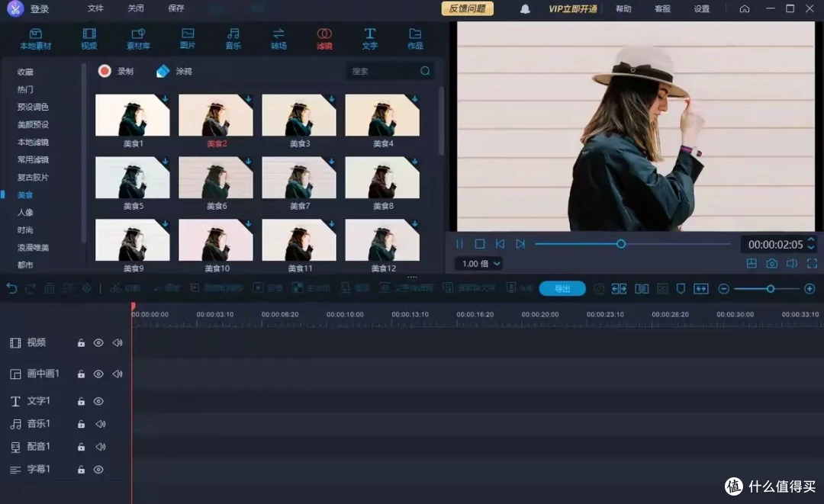Open the 反馈问题 feedback button
The image size is (824, 504).
tap(466, 8)
